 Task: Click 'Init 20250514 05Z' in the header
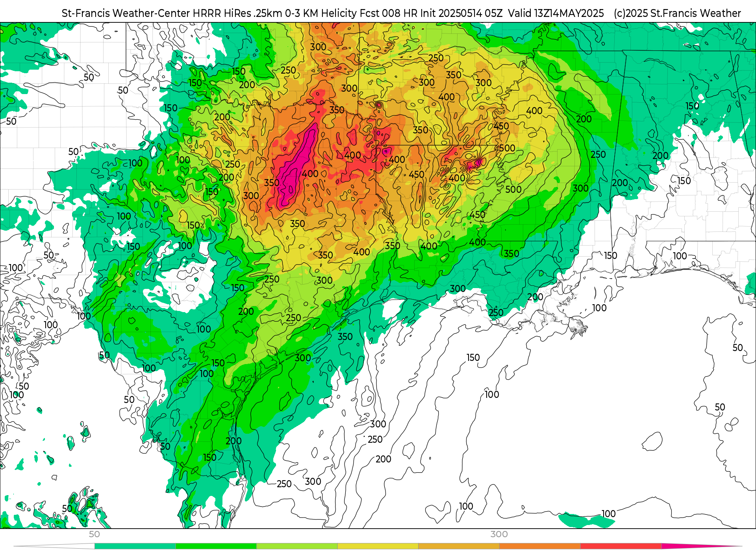pyautogui.click(x=461, y=13)
